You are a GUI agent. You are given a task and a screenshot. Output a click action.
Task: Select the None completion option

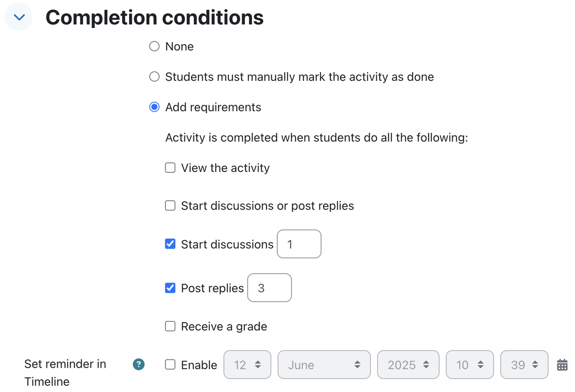tap(154, 46)
